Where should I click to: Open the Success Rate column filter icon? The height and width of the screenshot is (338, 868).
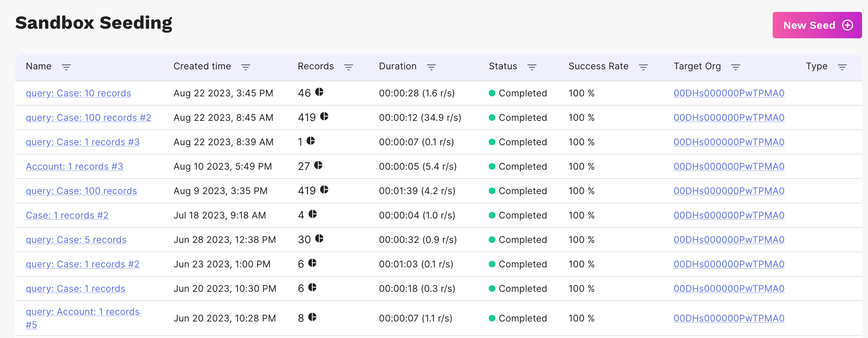(x=643, y=67)
